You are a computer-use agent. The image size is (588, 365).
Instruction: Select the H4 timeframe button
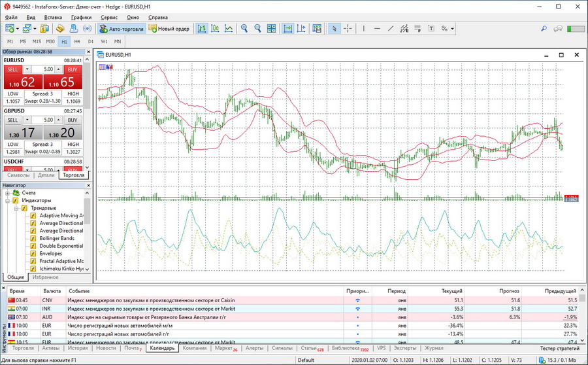coord(78,41)
